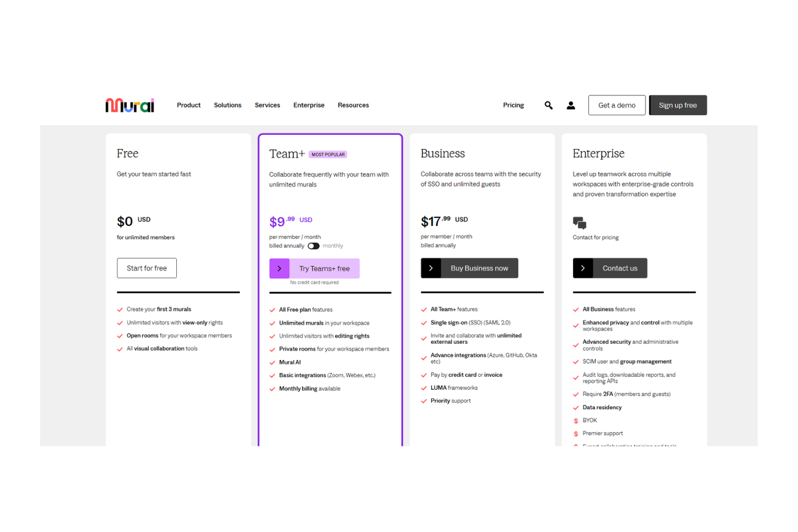Open the Services menu

(x=267, y=105)
